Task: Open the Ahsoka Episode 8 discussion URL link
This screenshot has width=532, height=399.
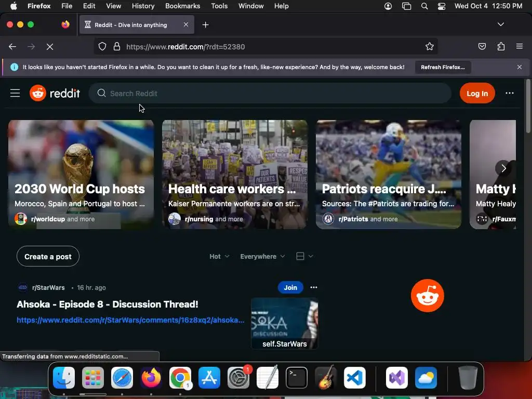Action: [130, 320]
